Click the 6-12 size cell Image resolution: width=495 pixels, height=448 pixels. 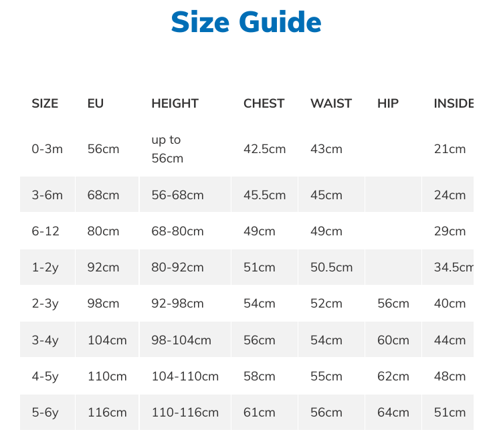pyautogui.click(x=45, y=231)
